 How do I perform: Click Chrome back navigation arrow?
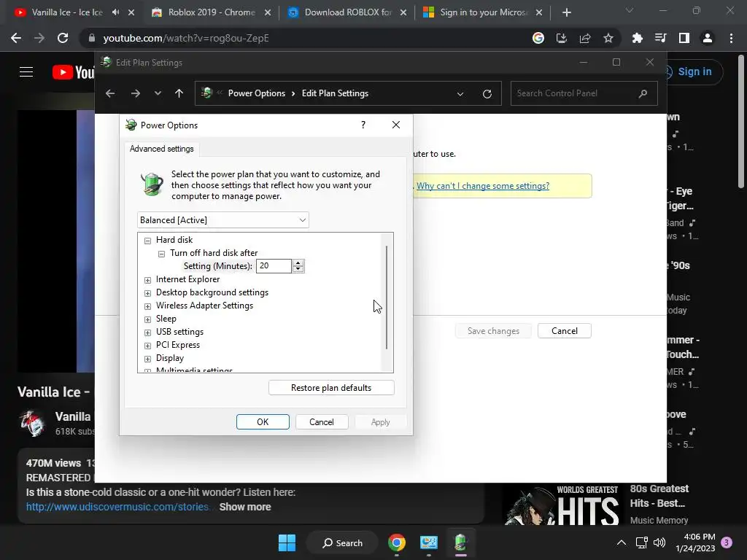(16, 38)
